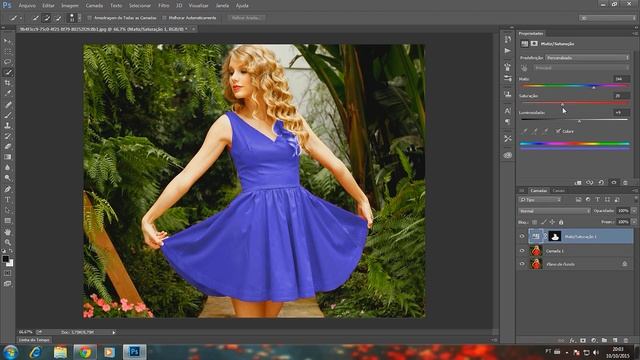Screen dimensions: 640x360
Task: Open the tool preset picker arrow
Action: click(21, 18)
